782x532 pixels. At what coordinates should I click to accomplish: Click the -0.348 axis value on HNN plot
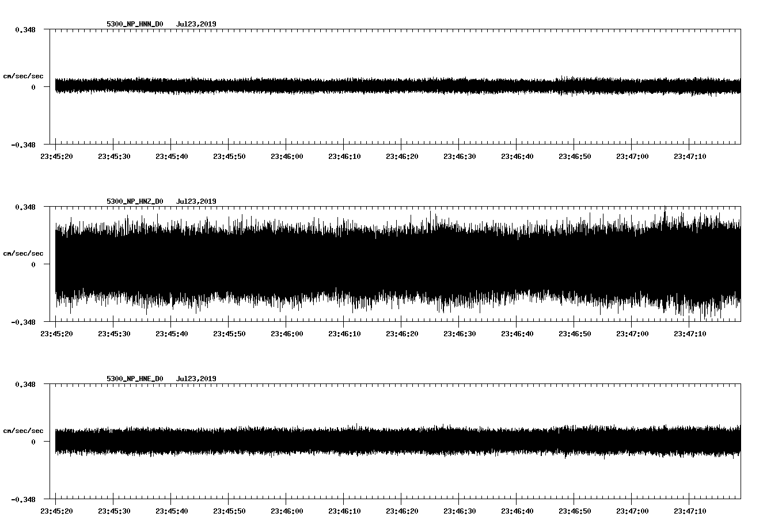(x=23, y=145)
